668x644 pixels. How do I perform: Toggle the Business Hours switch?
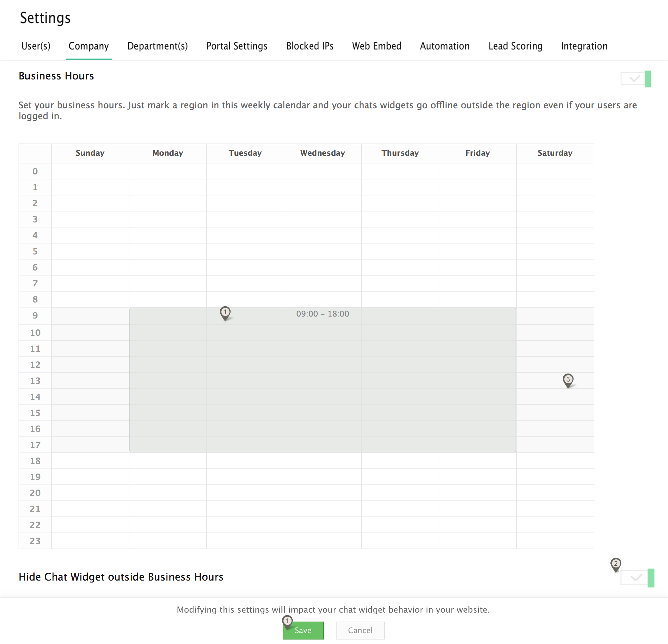tap(636, 79)
